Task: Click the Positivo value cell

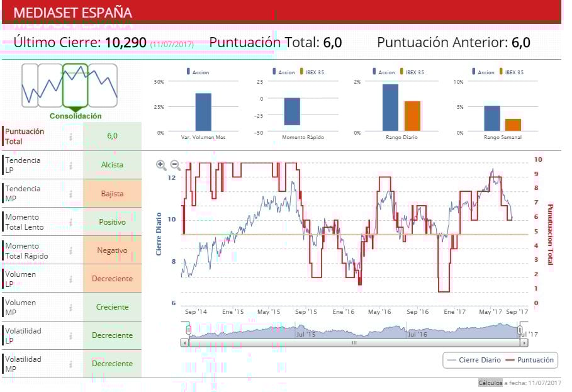Action: [x=112, y=222]
